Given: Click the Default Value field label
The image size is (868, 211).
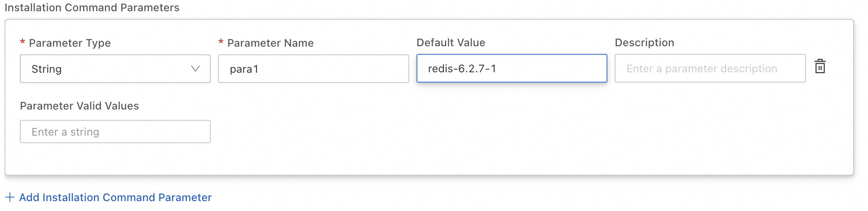Looking at the screenshot, I should click(x=451, y=43).
